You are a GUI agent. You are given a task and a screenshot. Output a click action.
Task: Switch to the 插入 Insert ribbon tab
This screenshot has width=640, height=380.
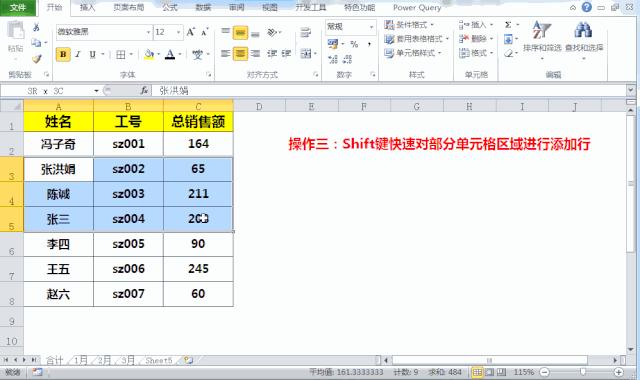point(87,7)
